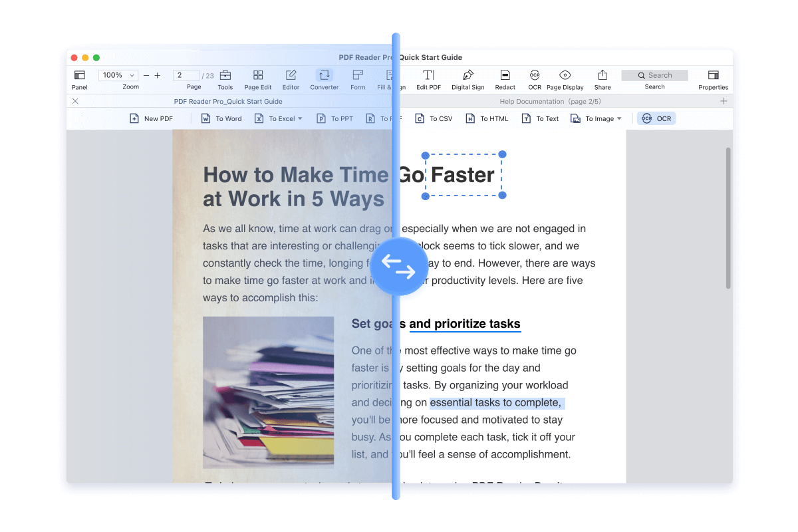Image resolution: width=798 pixels, height=532 pixels.
Task: Click "at Work in 5 Ways" heading line
Action: [293, 199]
